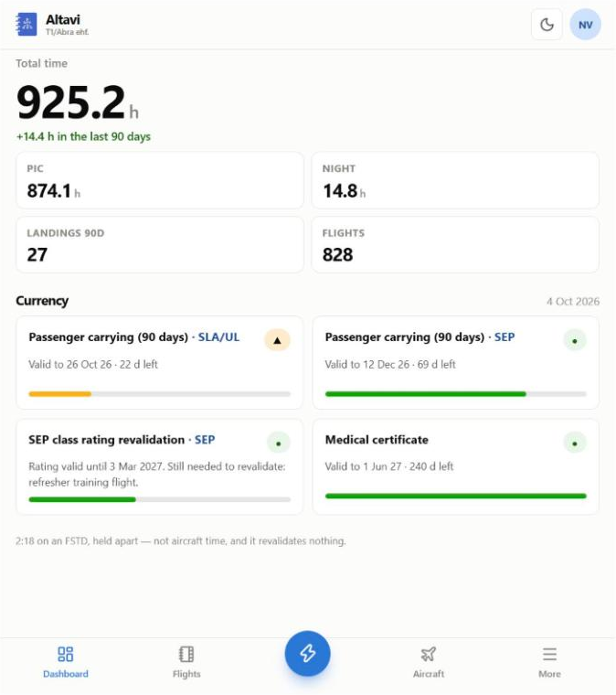This screenshot has width=616, height=695.
Task: Click the 'Total time' label
Action: [x=42, y=63]
